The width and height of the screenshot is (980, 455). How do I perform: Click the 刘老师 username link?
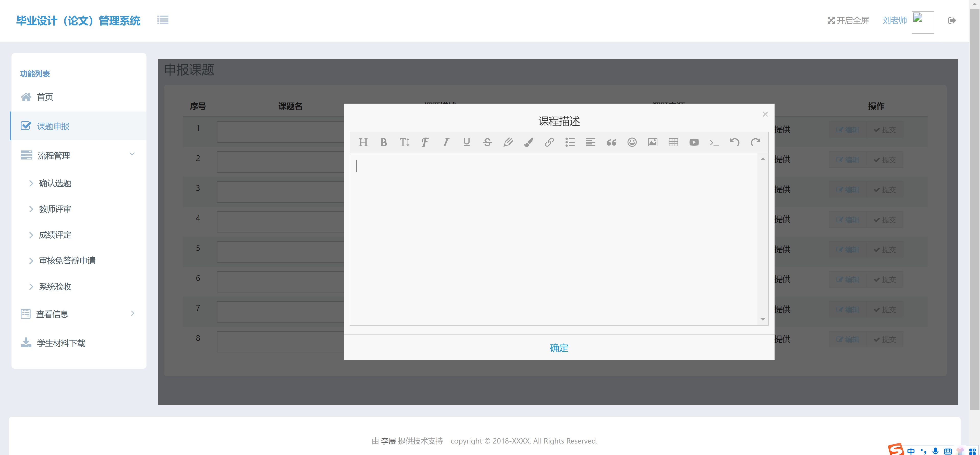(x=895, y=21)
